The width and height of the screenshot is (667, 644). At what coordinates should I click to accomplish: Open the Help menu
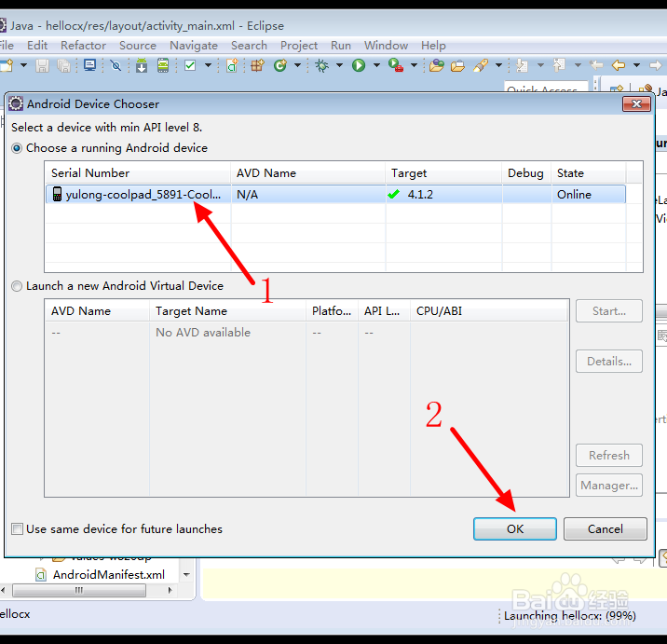(x=433, y=45)
